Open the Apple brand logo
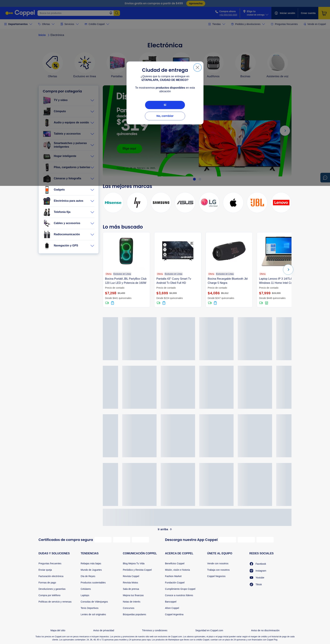Screen dimensions: 330x644 [x=233, y=203]
